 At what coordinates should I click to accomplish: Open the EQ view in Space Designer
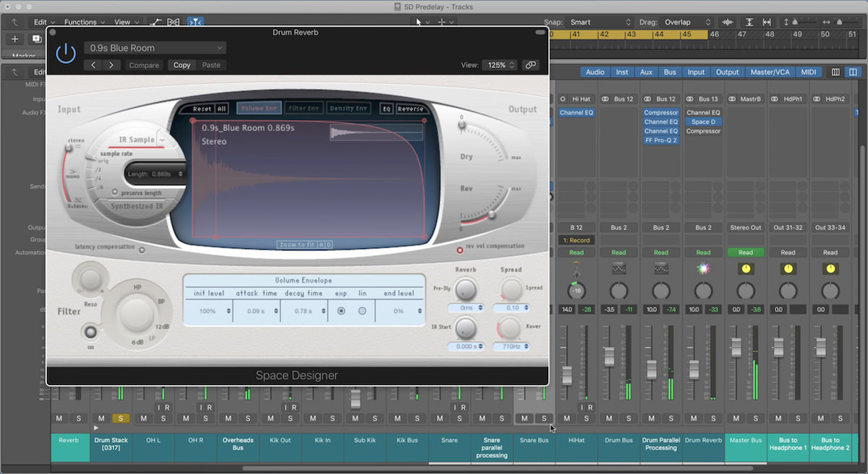click(x=387, y=109)
